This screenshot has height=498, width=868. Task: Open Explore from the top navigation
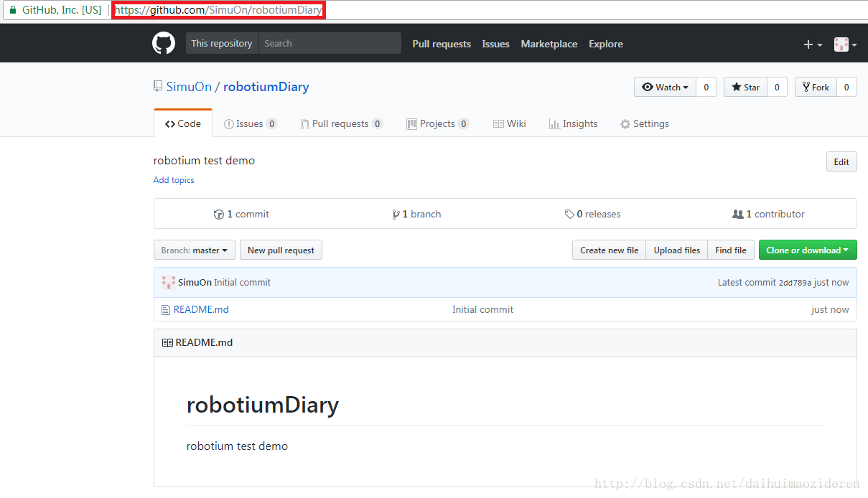click(x=606, y=44)
